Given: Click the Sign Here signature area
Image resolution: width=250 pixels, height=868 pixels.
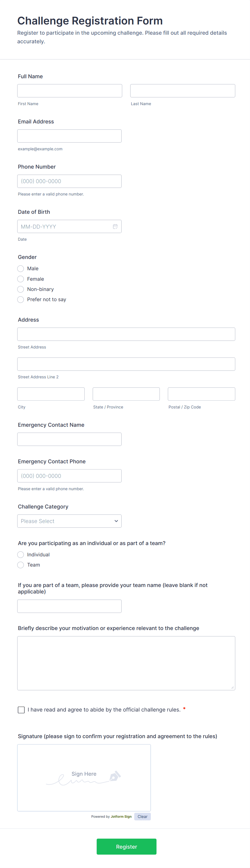Looking at the screenshot, I should pos(84,778).
